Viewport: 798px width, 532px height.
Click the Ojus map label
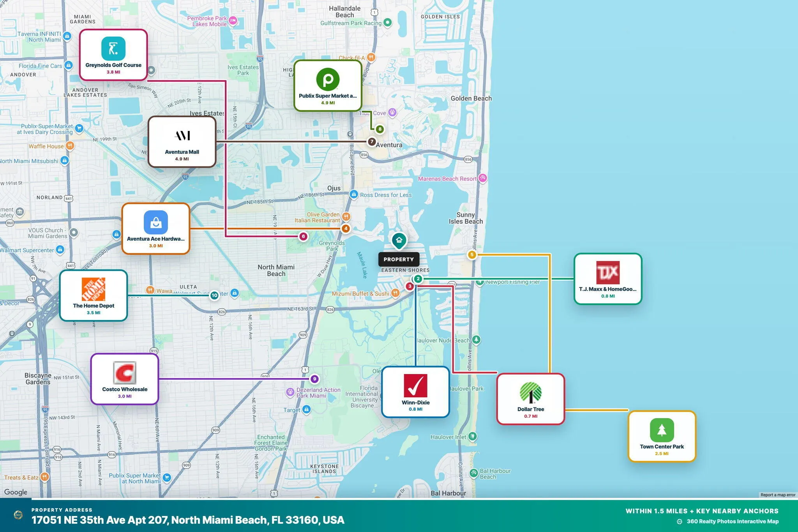[334, 188]
